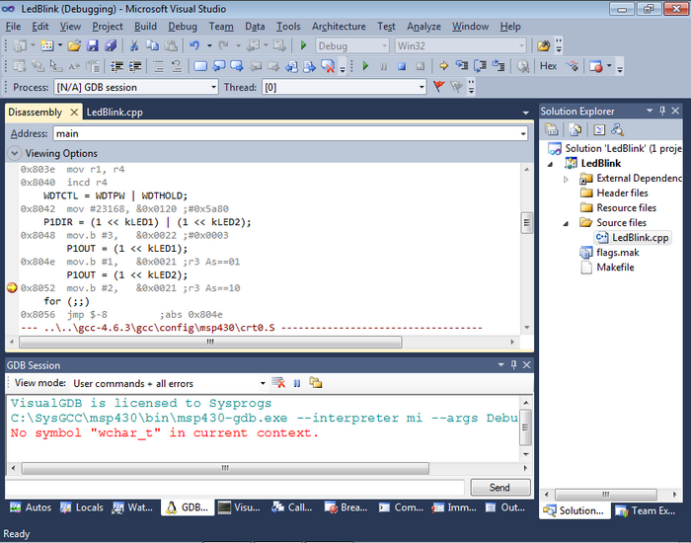Cut the selection with scissors icon
691x543 pixels.
point(134,45)
